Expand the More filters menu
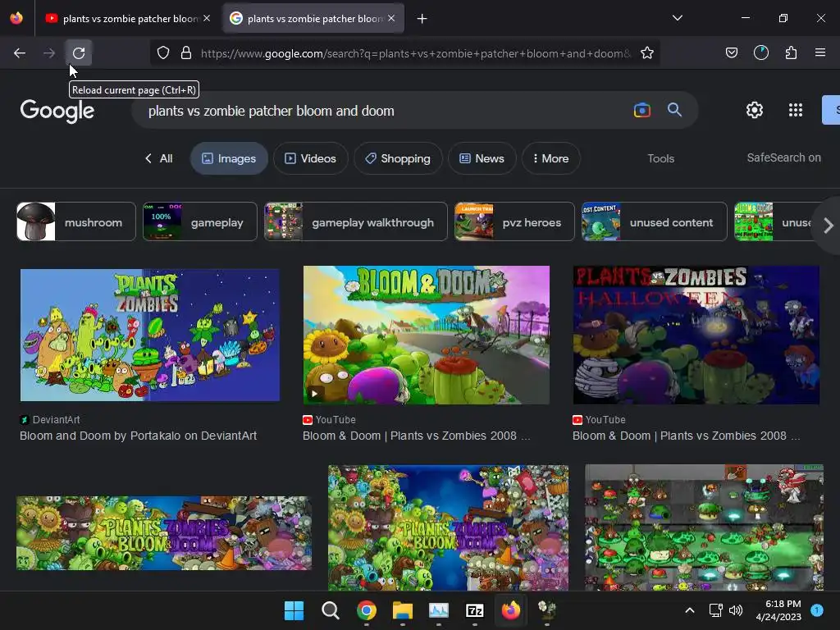The image size is (840, 630). pos(550,158)
